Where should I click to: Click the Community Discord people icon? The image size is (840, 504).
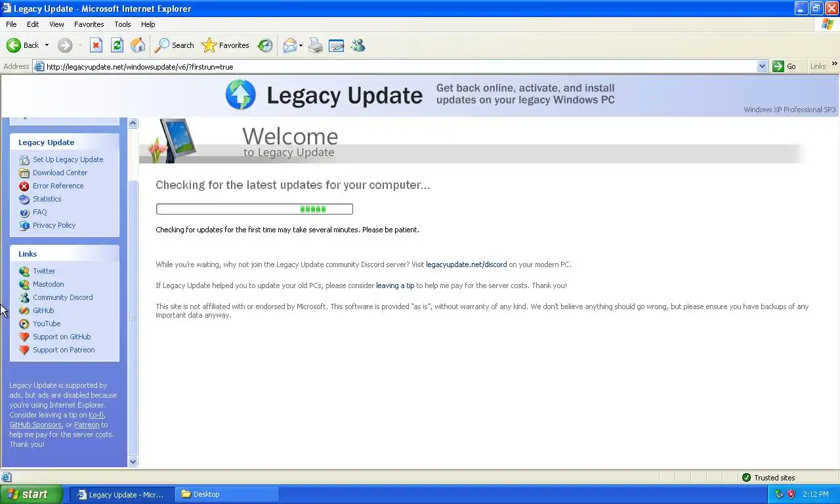point(24,297)
